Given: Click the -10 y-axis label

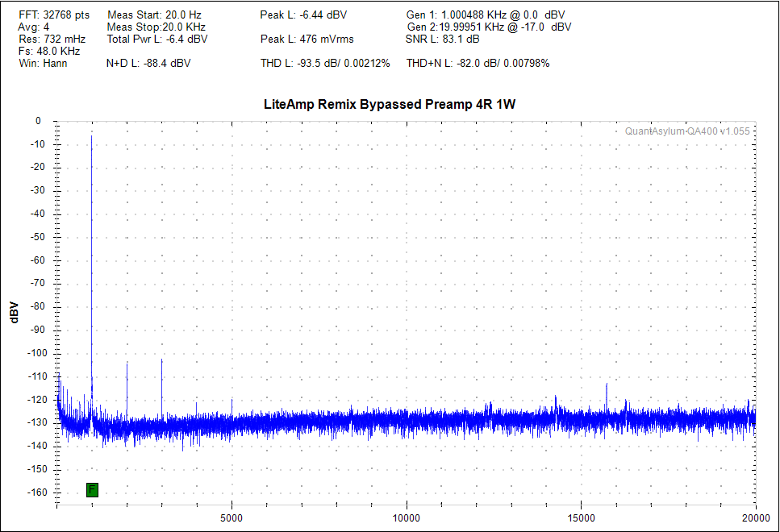Looking at the screenshot, I should pyautogui.click(x=38, y=144).
